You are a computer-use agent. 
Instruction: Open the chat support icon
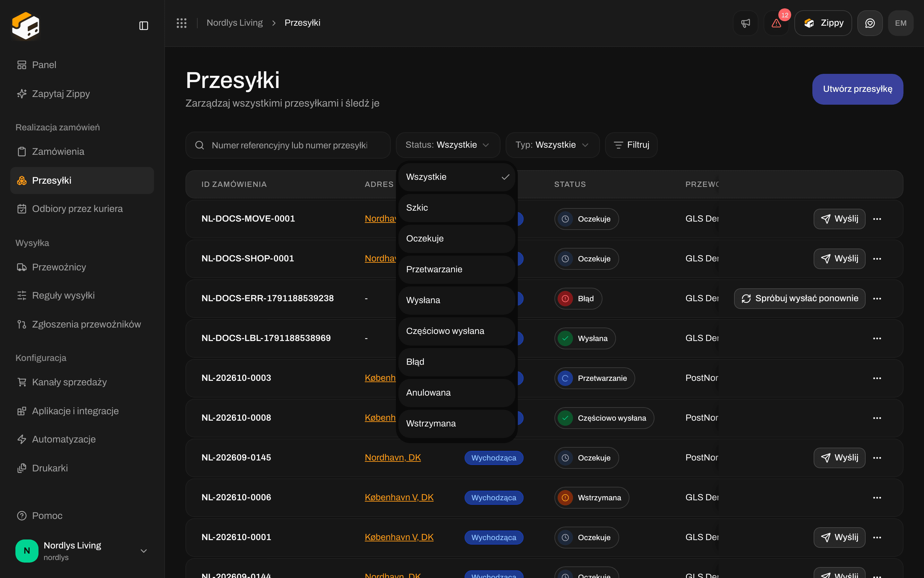(x=870, y=23)
